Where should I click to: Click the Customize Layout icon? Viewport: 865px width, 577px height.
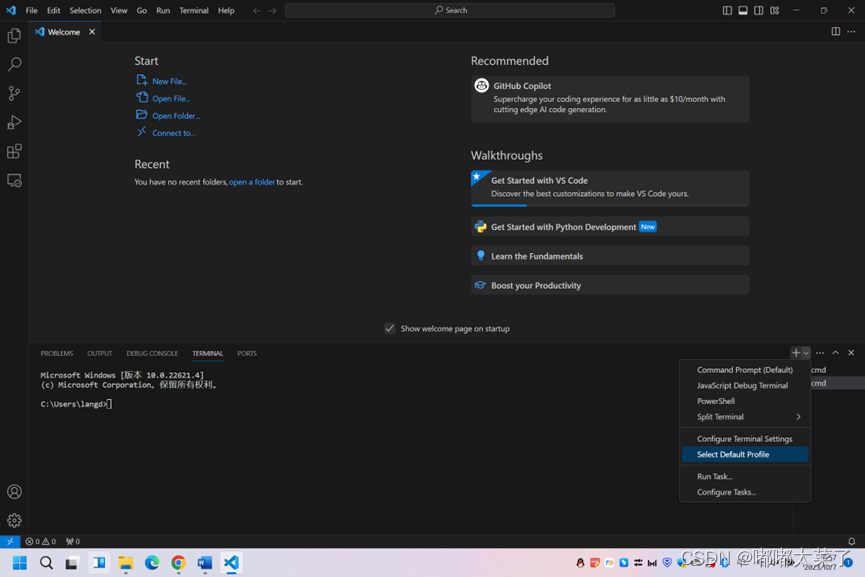point(775,10)
